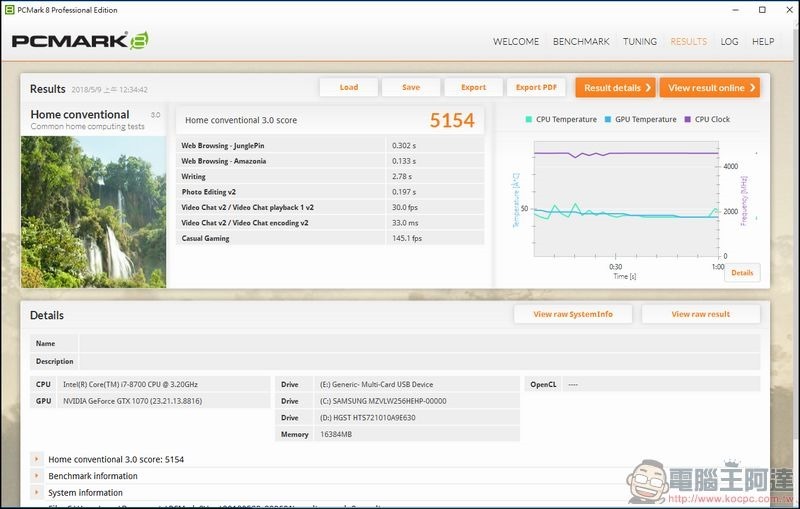
Task: Click the PCMark app icon in title bar
Action: pyautogui.click(x=9, y=10)
